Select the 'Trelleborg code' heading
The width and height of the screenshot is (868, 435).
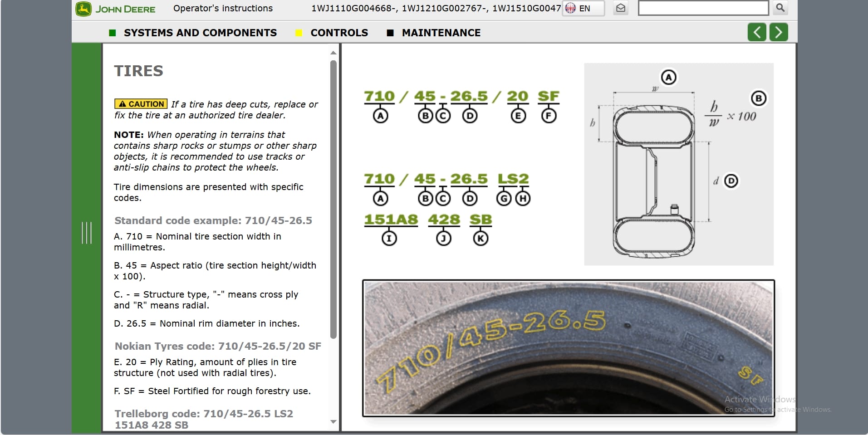pyautogui.click(x=204, y=419)
